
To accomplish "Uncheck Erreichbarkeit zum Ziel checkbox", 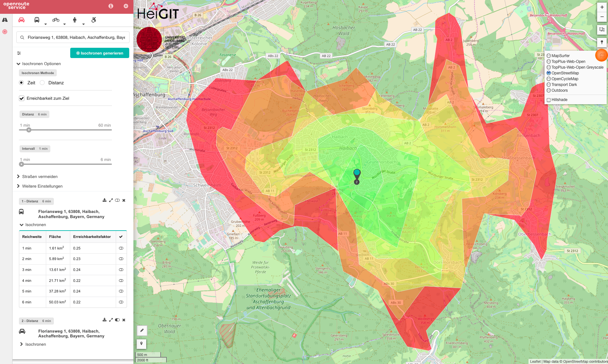I will (x=22, y=98).
